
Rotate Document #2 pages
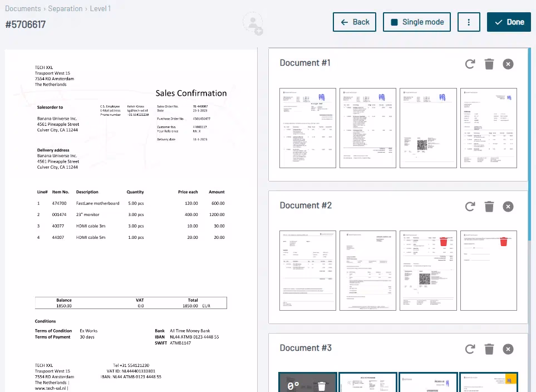(x=470, y=207)
